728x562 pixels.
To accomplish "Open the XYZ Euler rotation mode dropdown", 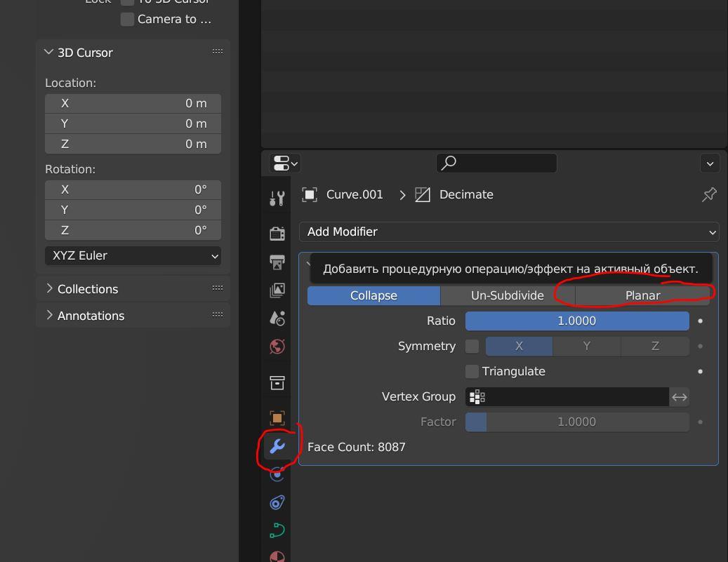I will click(x=133, y=255).
